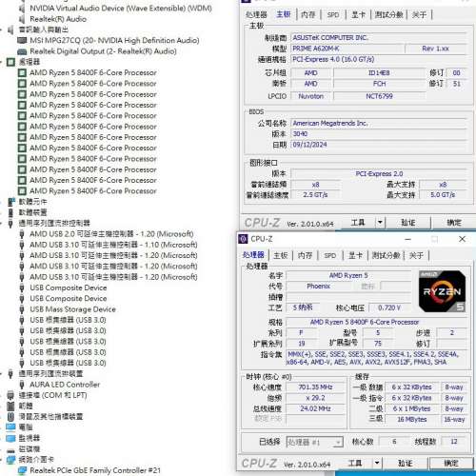The image size is (476, 476).
Task: Open 显卡 tab in lower CPU-Z window
Action: click(x=355, y=255)
